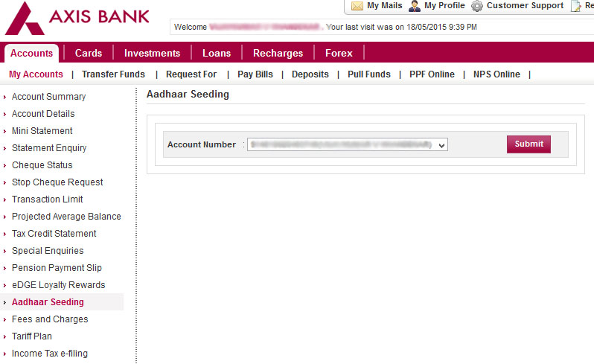Screen dimensions: 594x364
Task: Open Stop Cheque Request in sidebar
Action: pos(57,182)
